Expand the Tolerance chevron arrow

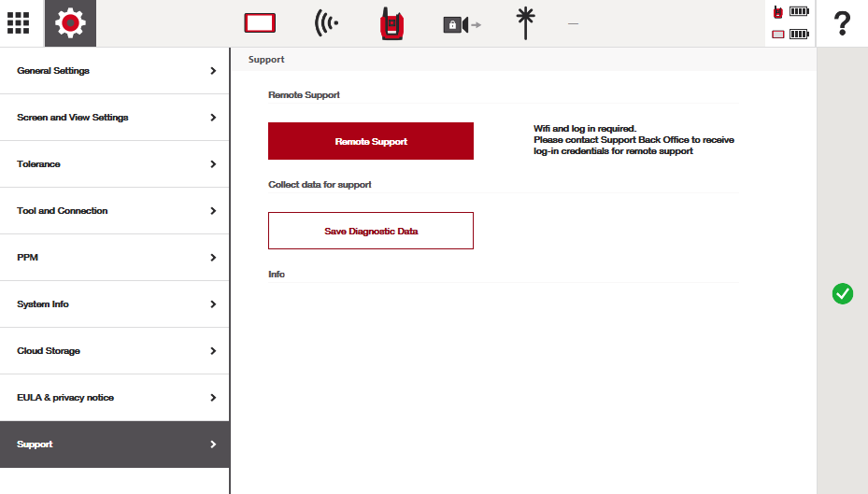click(x=213, y=164)
